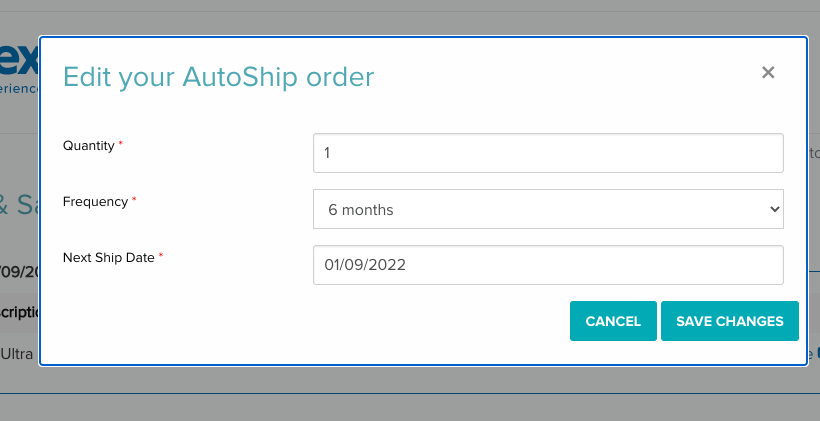Click the blue link at row's right edge
Viewport: 820px width, 421px height.
point(814,354)
